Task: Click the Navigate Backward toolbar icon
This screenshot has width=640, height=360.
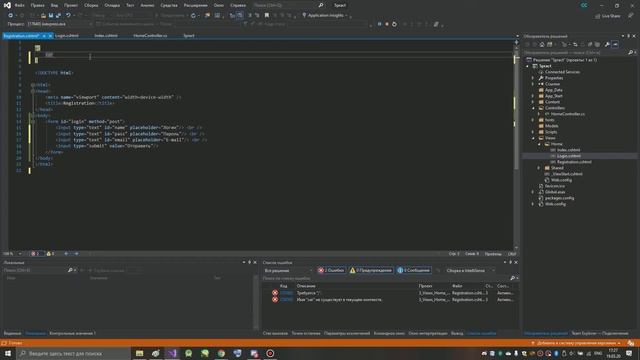Action: point(10,16)
